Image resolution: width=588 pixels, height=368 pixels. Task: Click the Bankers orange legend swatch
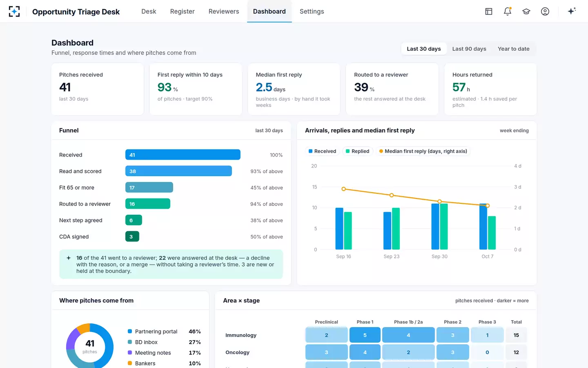(130, 363)
